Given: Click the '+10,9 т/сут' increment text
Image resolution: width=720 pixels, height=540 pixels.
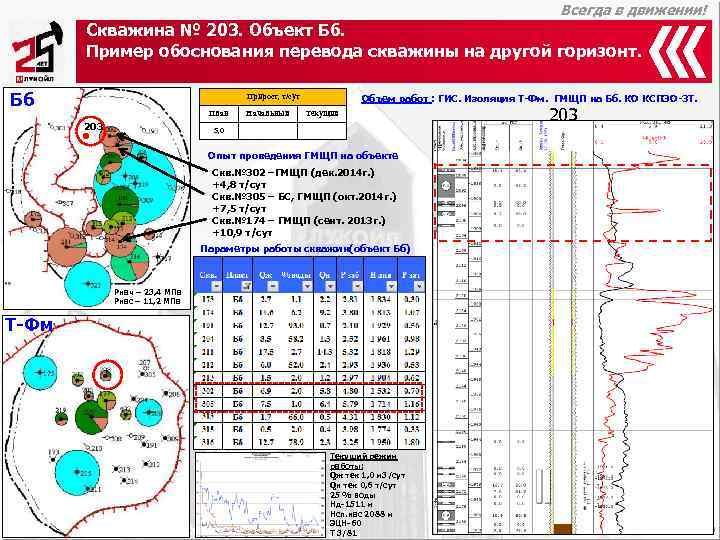Looking at the screenshot, I should [242, 232].
